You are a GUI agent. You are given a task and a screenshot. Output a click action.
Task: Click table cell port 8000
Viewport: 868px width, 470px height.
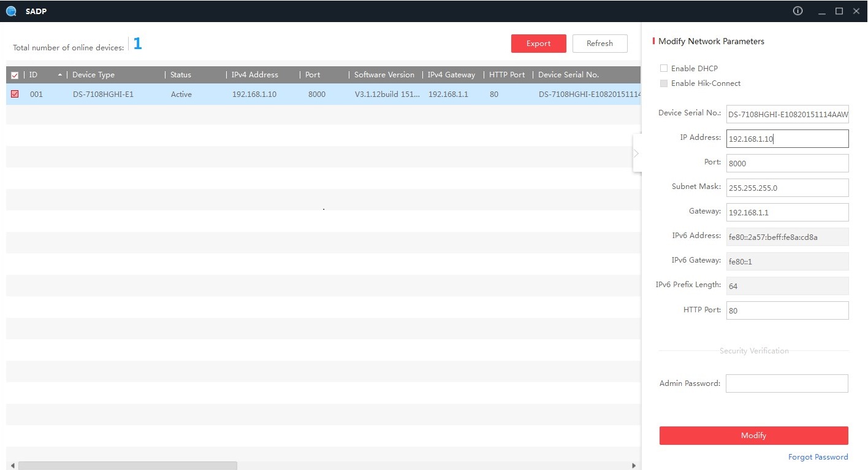click(x=317, y=94)
